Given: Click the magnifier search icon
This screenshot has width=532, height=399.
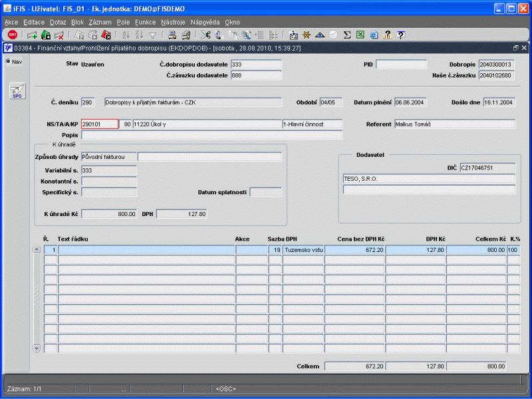Looking at the screenshot, I should pyautogui.click(x=246, y=35).
